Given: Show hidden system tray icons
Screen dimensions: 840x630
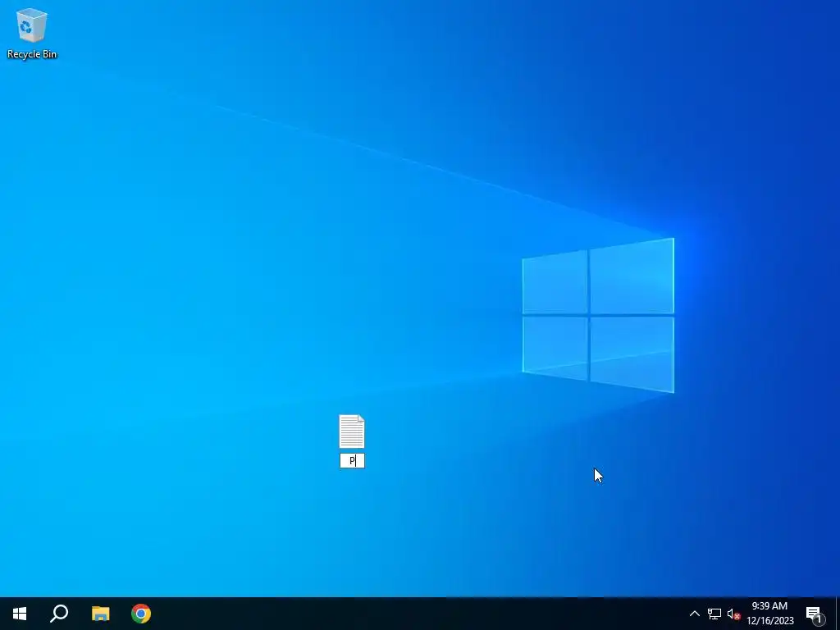Looking at the screenshot, I should [694, 614].
